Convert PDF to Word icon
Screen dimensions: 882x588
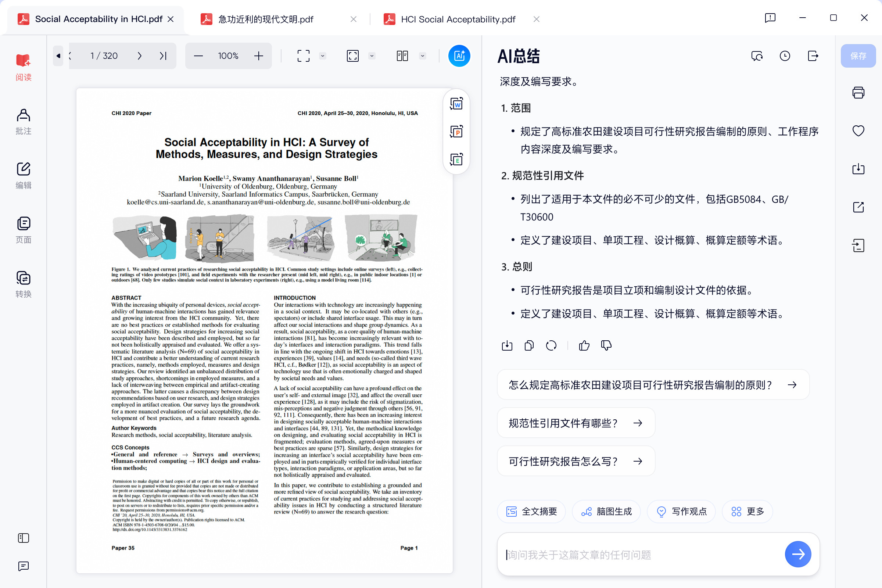click(x=456, y=104)
